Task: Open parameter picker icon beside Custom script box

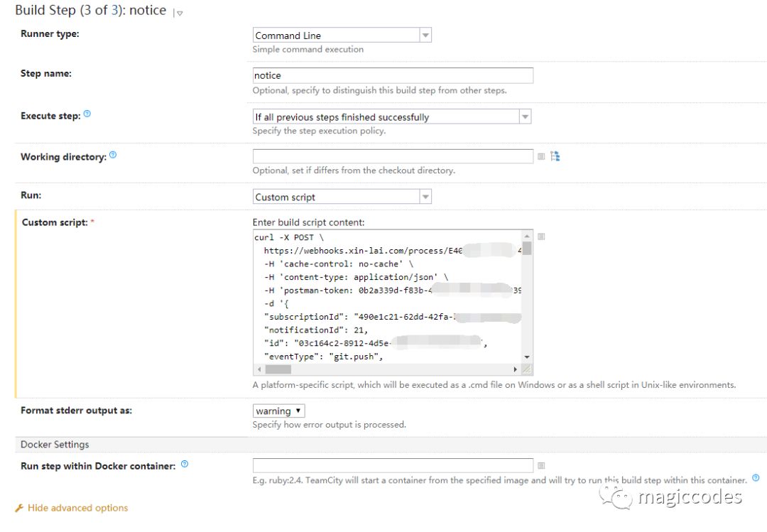Action: [x=541, y=237]
